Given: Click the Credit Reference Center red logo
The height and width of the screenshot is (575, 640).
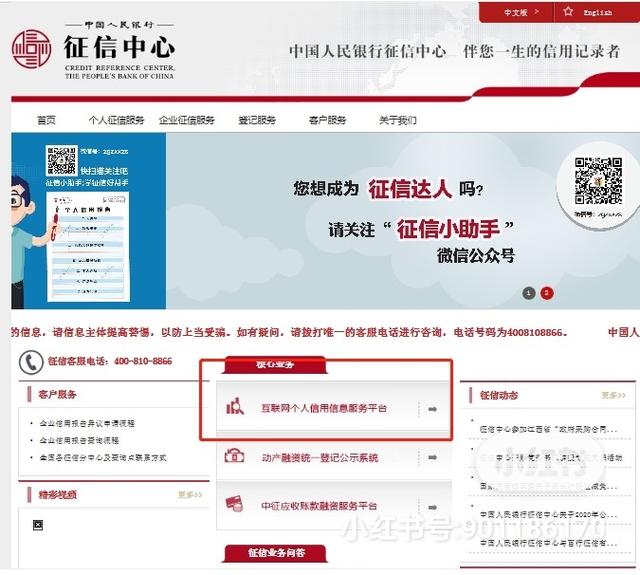Looking at the screenshot, I should pos(31,49).
